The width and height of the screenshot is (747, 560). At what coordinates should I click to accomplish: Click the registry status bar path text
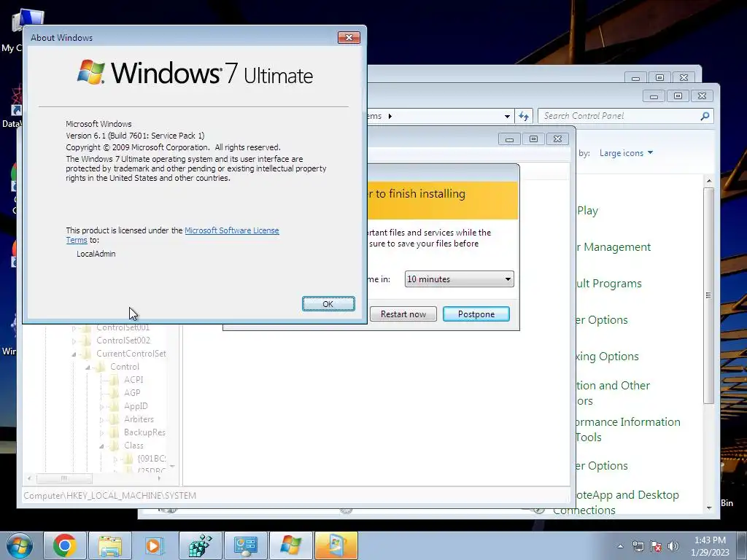[109, 496]
